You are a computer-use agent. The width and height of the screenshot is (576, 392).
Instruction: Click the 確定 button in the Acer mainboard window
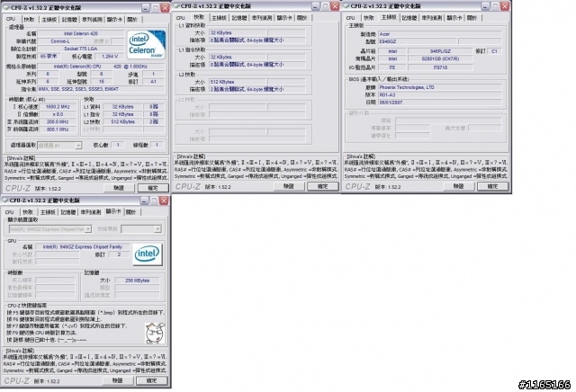492,186
